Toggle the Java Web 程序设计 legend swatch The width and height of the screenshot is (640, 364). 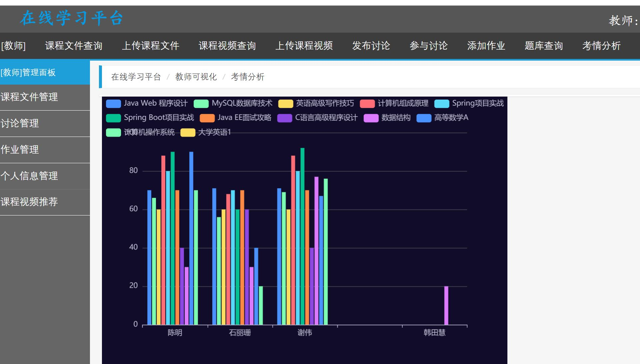(113, 104)
